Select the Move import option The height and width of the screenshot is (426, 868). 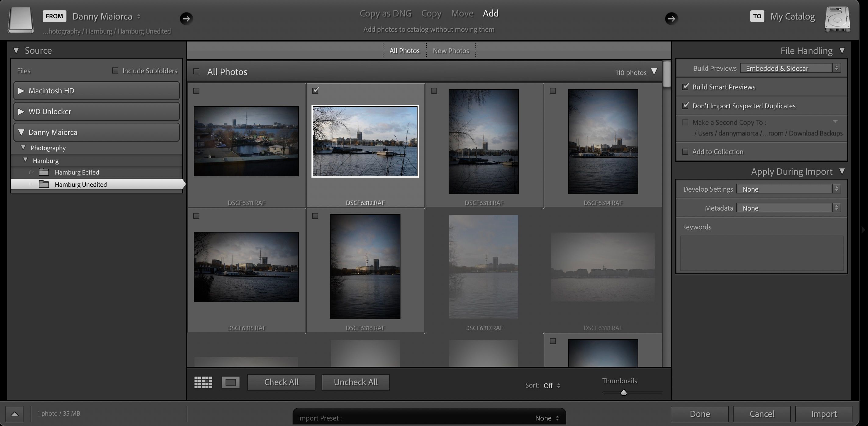(x=462, y=13)
